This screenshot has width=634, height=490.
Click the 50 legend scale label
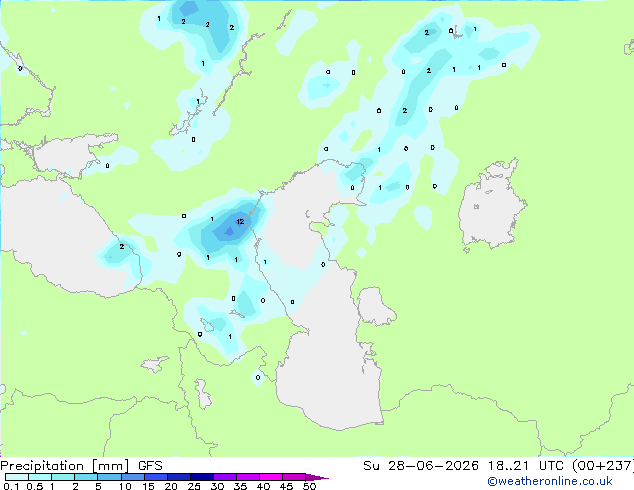(309, 486)
